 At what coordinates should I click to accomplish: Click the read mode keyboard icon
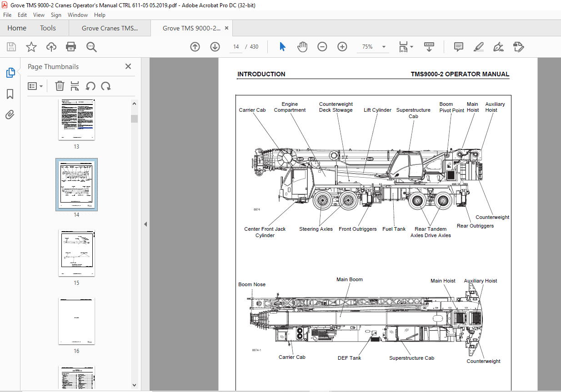coord(430,47)
